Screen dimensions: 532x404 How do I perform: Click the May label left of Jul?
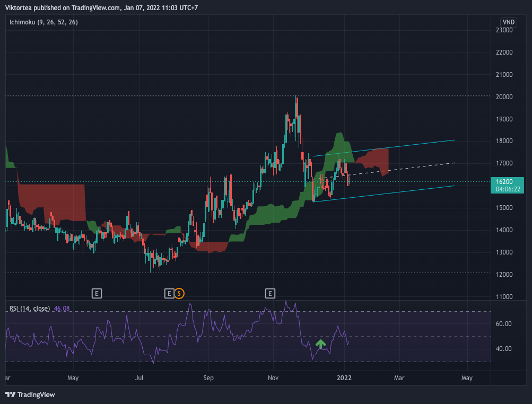[x=73, y=378]
